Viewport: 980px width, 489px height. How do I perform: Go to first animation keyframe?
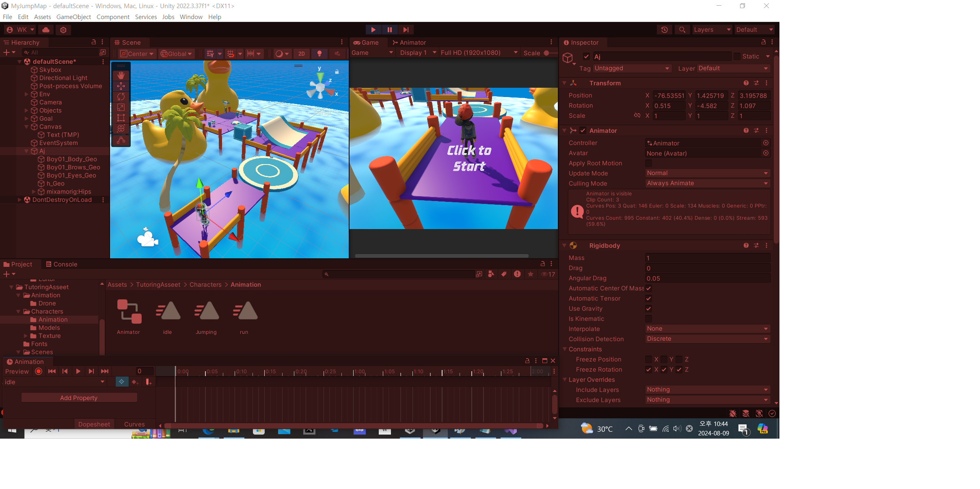click(52, 371)
